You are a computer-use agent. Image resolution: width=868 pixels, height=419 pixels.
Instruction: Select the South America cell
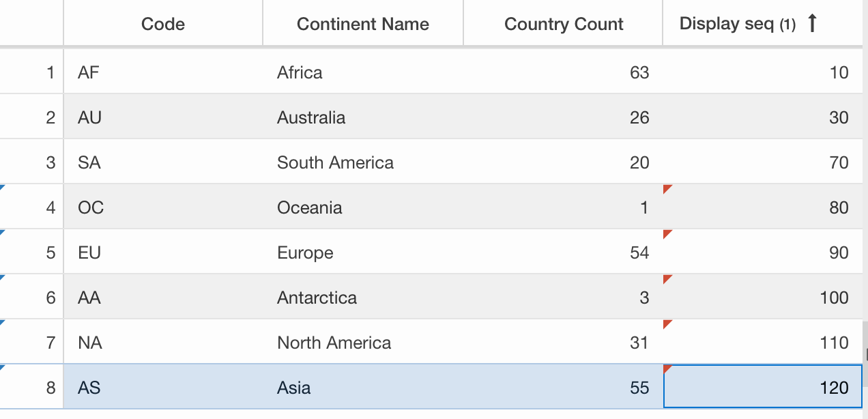(363, 162)
